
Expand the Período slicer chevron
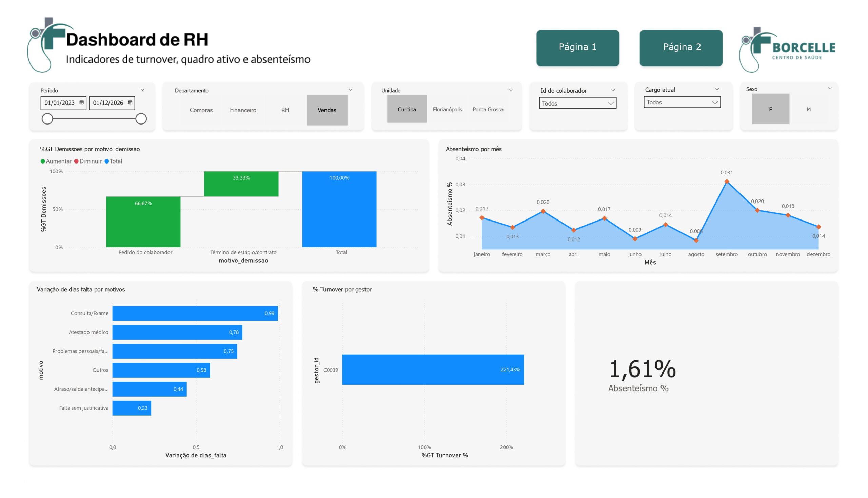tap(142, 90)
